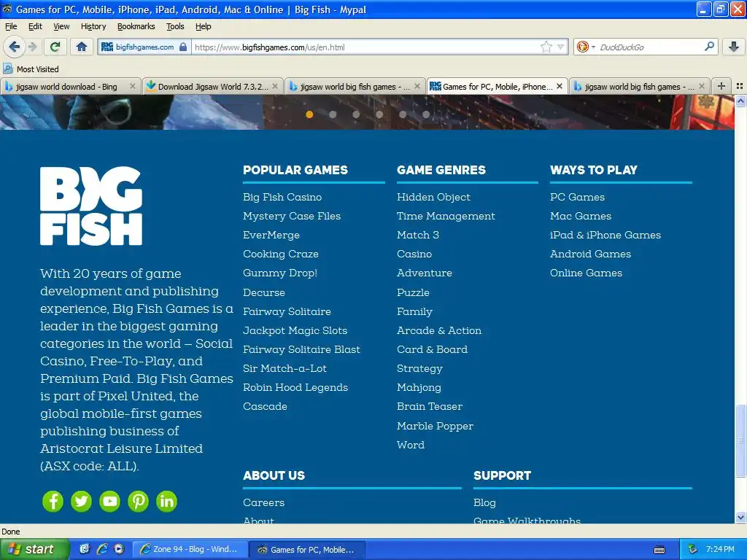
Task: Select the fourth carousel dot
Action: tap(379, 114)
